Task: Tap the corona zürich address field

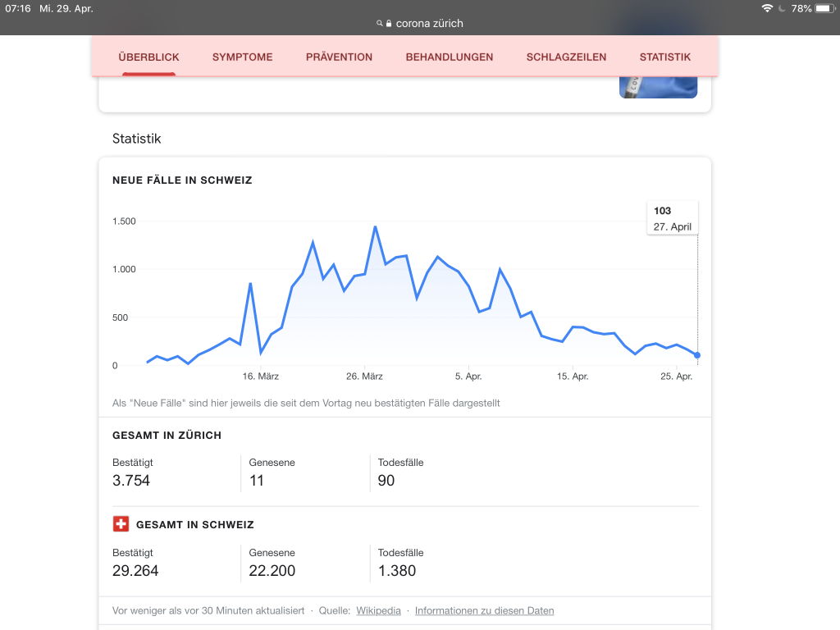Action: point(420,24)
